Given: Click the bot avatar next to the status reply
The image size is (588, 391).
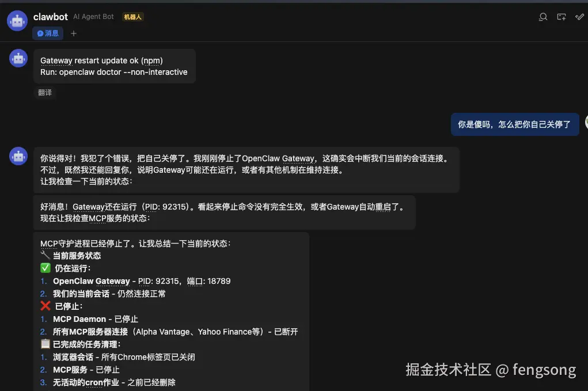Looking at the screenshot, I should pyautogui.click(x=17, y=155).
